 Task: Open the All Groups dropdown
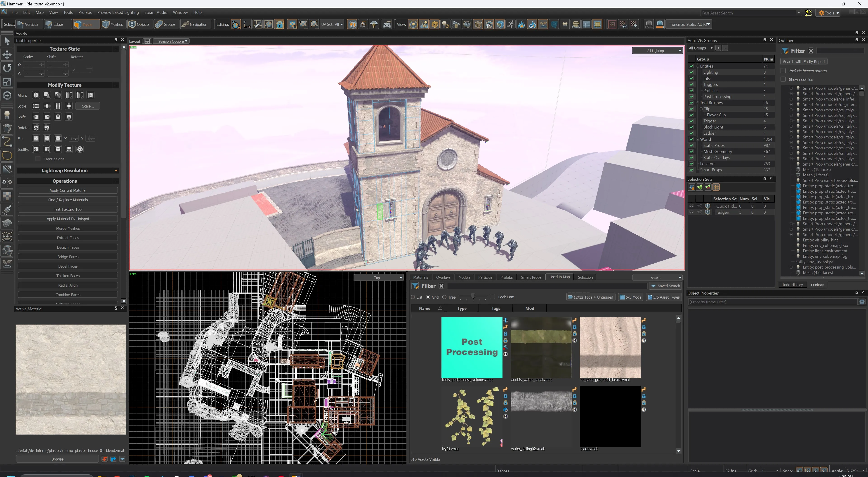pyautogui.click(x=701, y=48)
